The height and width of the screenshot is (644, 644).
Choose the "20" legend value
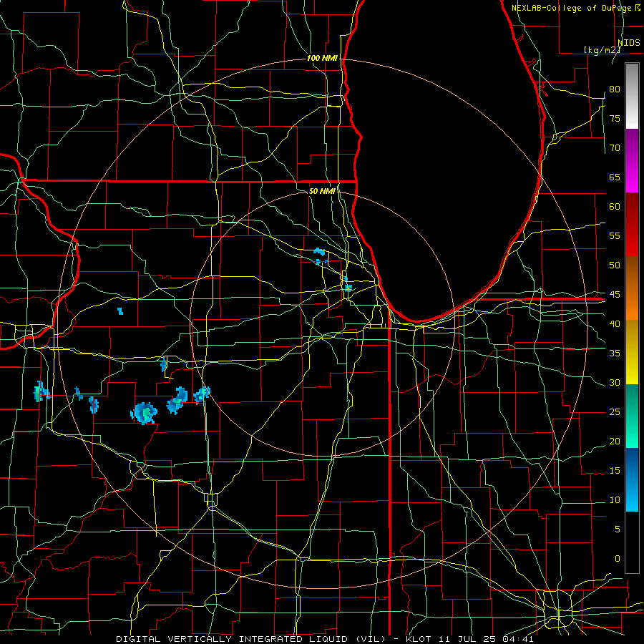(x=615, y=441)
